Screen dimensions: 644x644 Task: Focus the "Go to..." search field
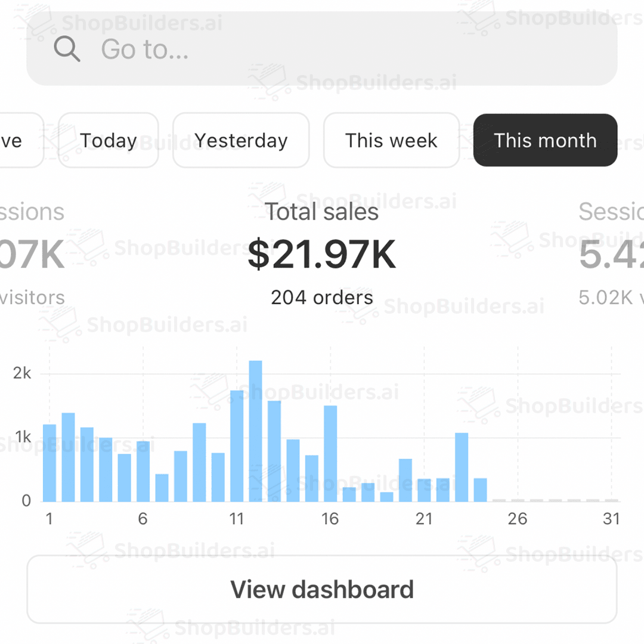point(334,49)
